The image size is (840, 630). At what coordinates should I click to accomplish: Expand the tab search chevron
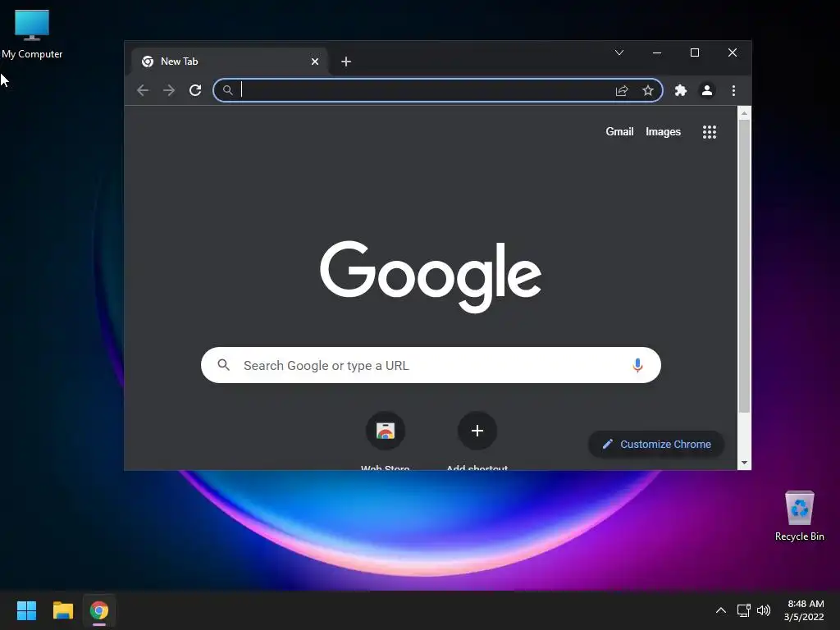click(619, 52)
